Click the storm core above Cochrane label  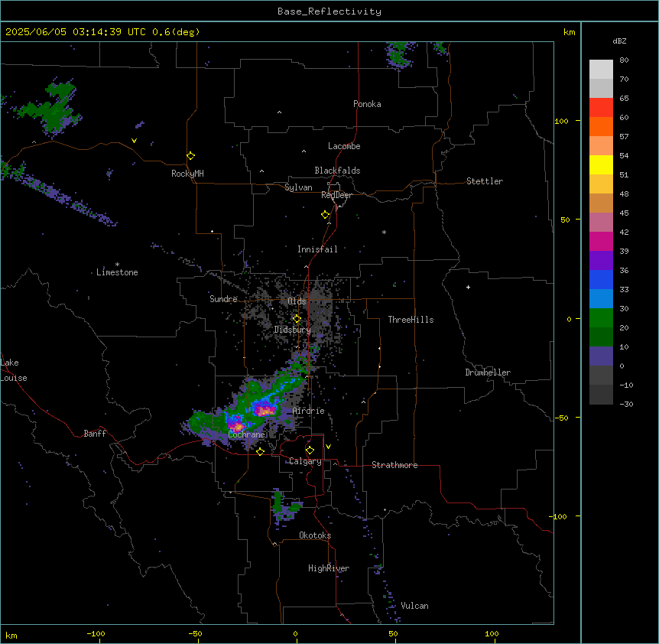237,425
